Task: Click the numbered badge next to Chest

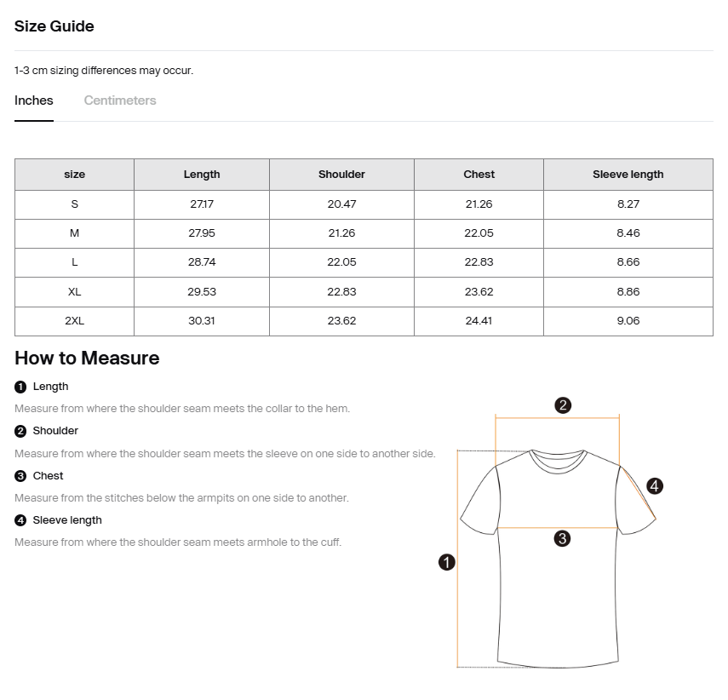Action: pyautogui.click(x=19, y=476)
